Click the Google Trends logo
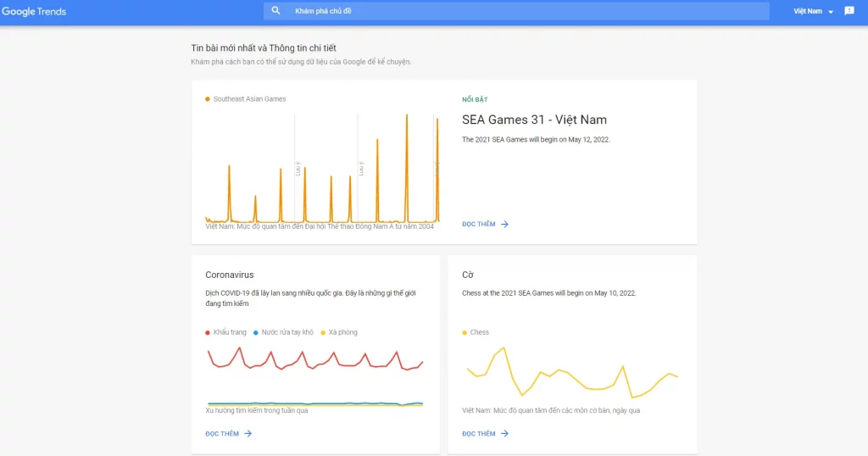 pyautogui.click(x=34, y=11)
